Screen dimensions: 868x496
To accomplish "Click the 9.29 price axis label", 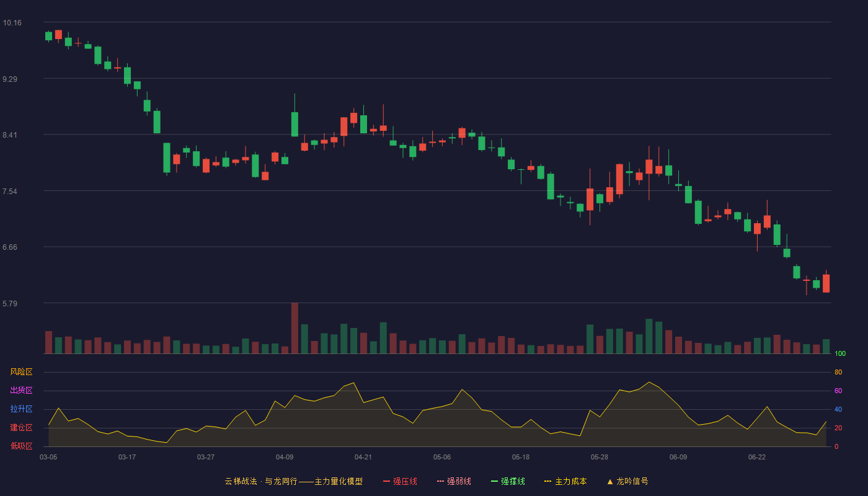I will coord(10,79).
